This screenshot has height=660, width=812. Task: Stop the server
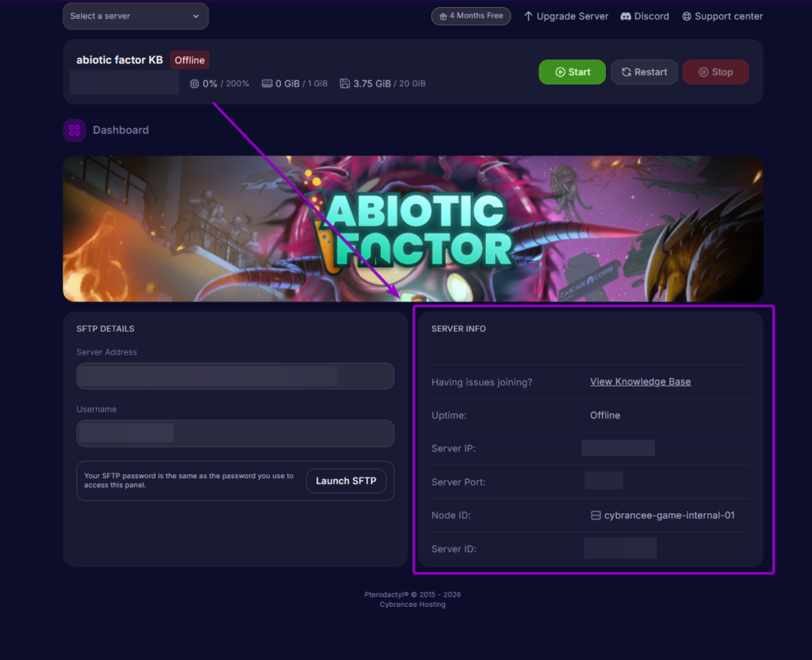(716, 72)
